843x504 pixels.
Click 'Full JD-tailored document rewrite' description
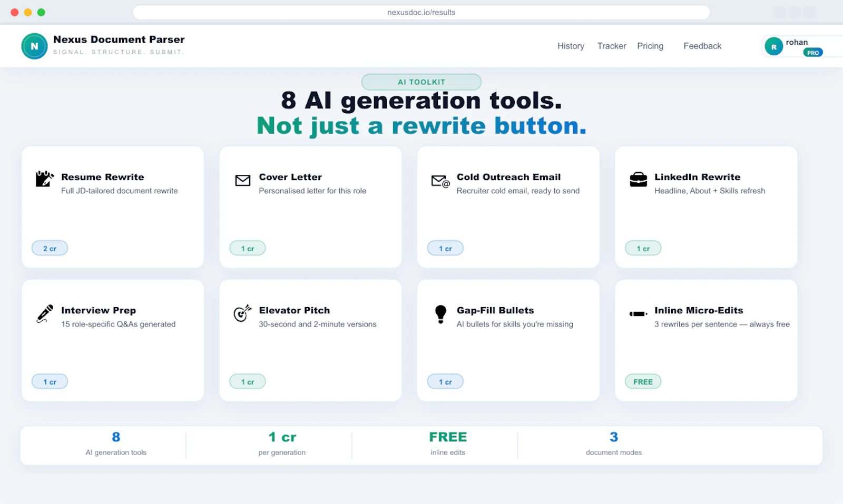[x=120, y=191]
